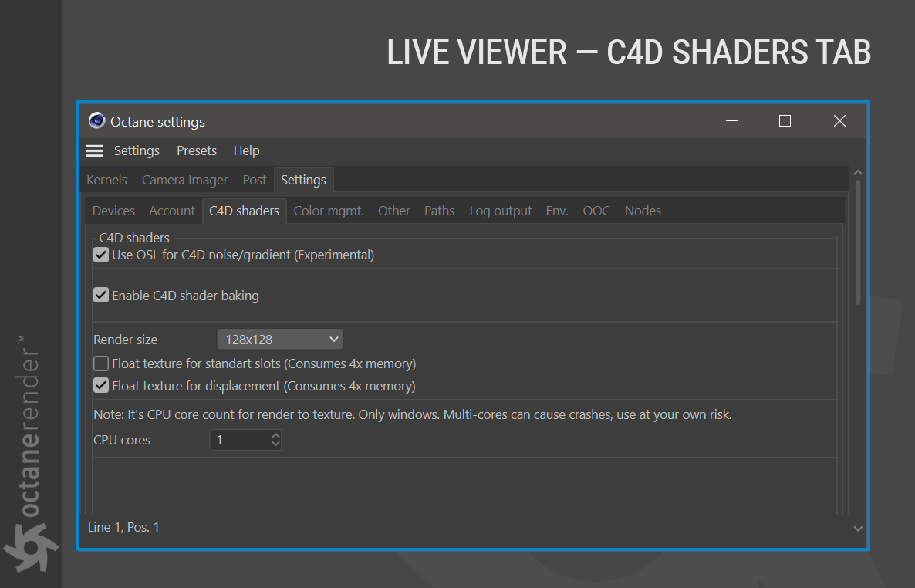
Task: Click the 'Render size' label
Action: coord(126,340)
